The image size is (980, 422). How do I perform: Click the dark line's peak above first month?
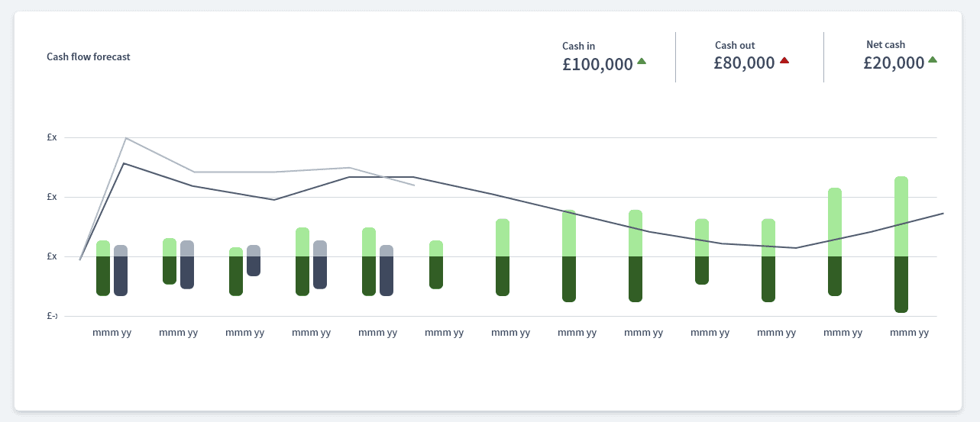tap(125, 163)
